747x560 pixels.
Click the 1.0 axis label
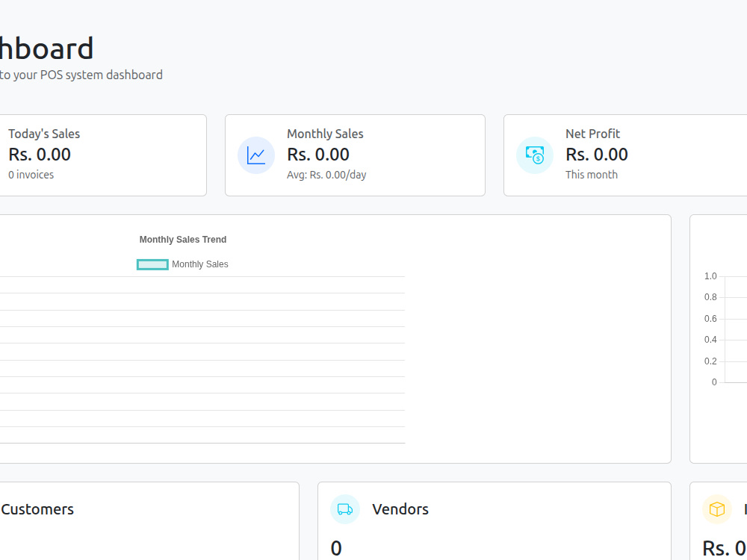click(710, 276)
